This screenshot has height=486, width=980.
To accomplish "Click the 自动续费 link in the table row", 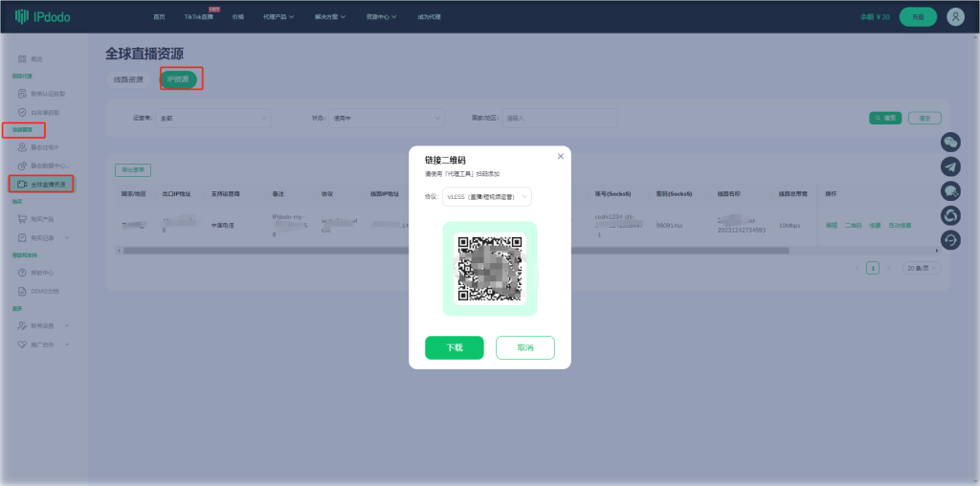I will (900, 225).
